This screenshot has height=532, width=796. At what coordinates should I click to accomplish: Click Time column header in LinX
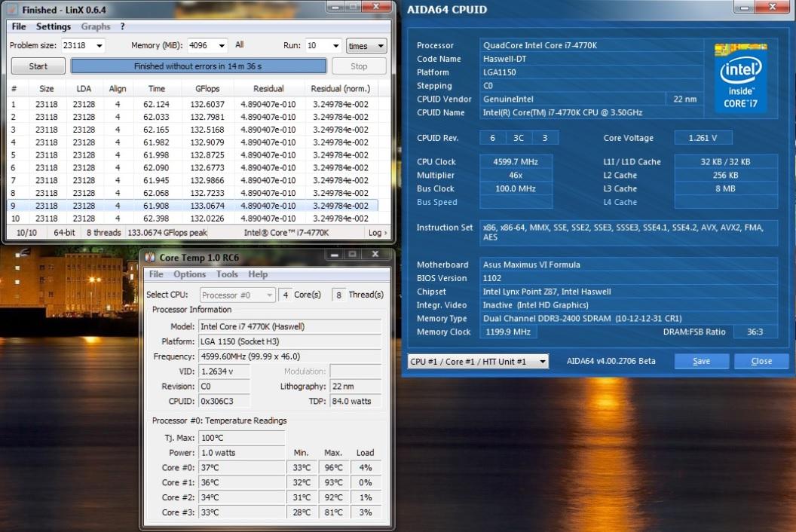click(157, 88)
